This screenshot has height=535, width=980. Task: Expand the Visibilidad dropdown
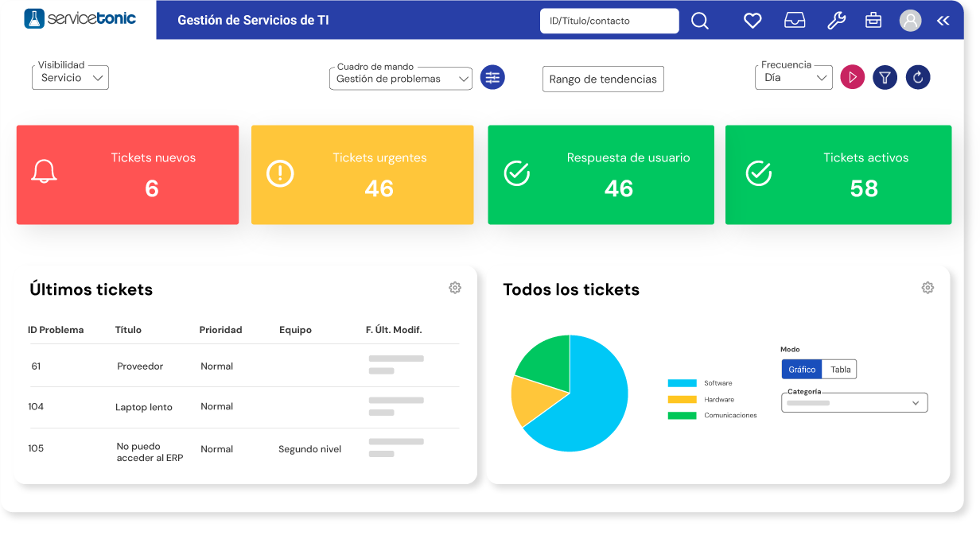70,77
